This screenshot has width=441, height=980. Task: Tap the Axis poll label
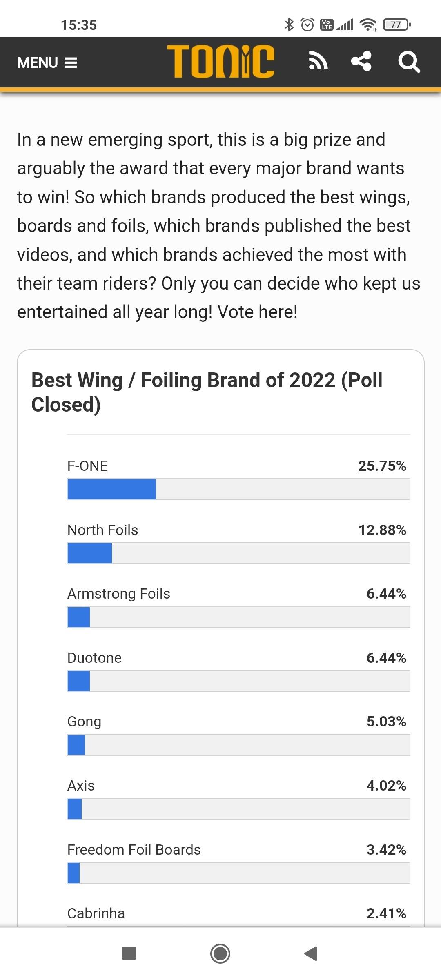(x=81, y=786)
